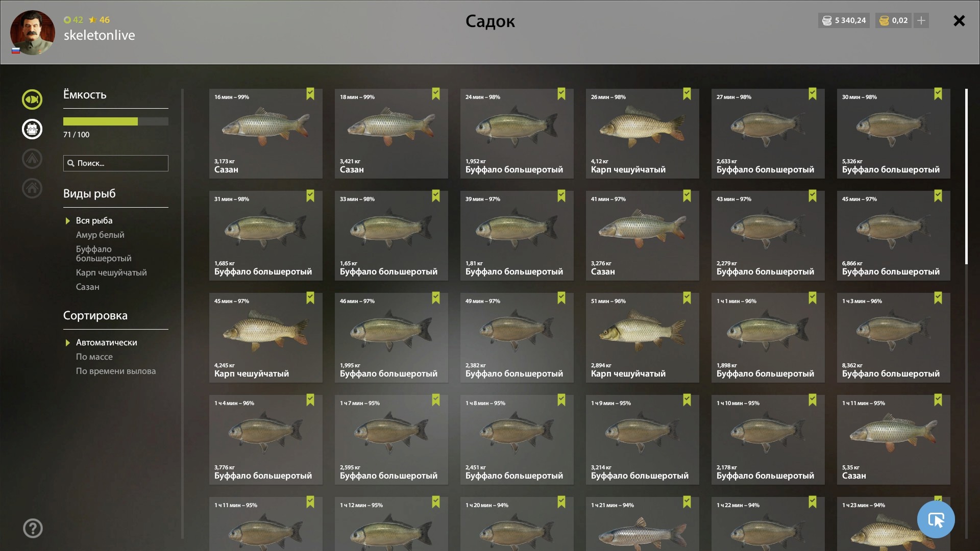Focus the Поиск search field

click(x=116, y=163)
